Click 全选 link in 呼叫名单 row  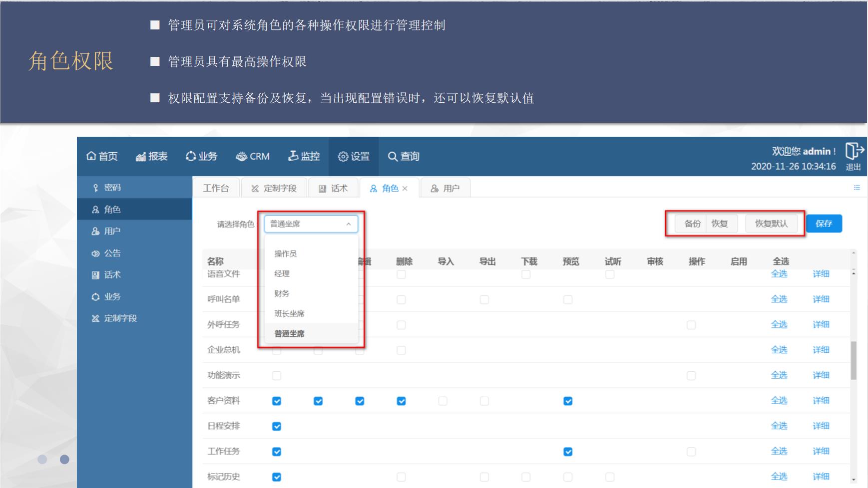click(779, 299)
